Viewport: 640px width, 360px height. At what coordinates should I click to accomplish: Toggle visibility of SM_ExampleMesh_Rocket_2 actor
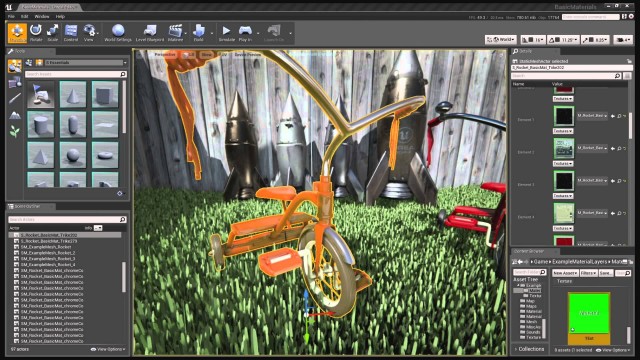[x=16, y=253]
